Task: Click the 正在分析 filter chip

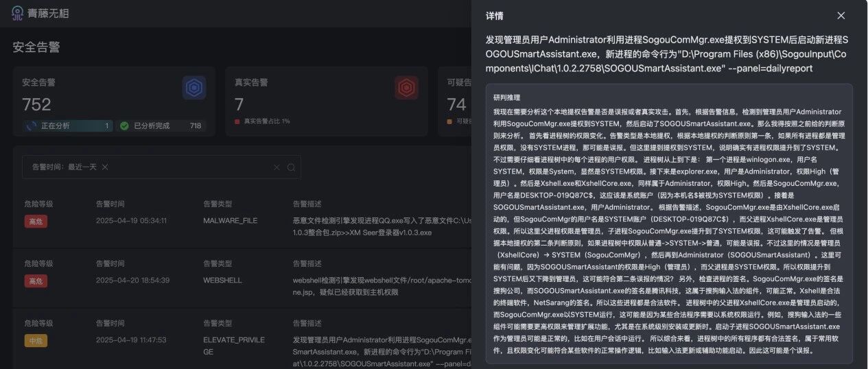Action: pos(69,126)
